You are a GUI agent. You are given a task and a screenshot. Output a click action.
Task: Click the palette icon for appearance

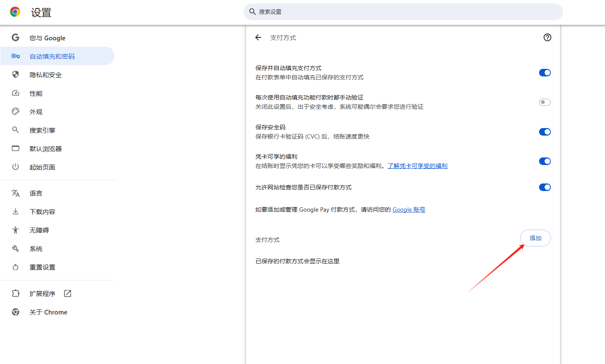pos(16,111)
